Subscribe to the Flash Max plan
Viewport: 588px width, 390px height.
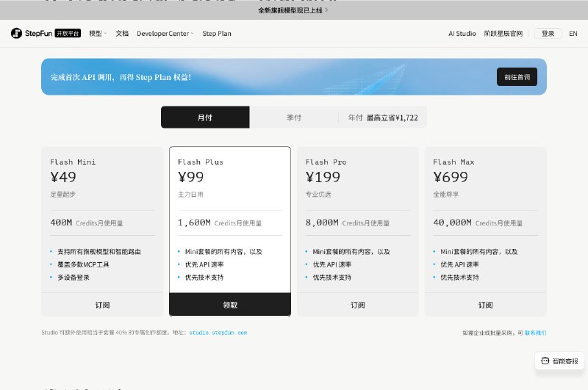(485, 305)
